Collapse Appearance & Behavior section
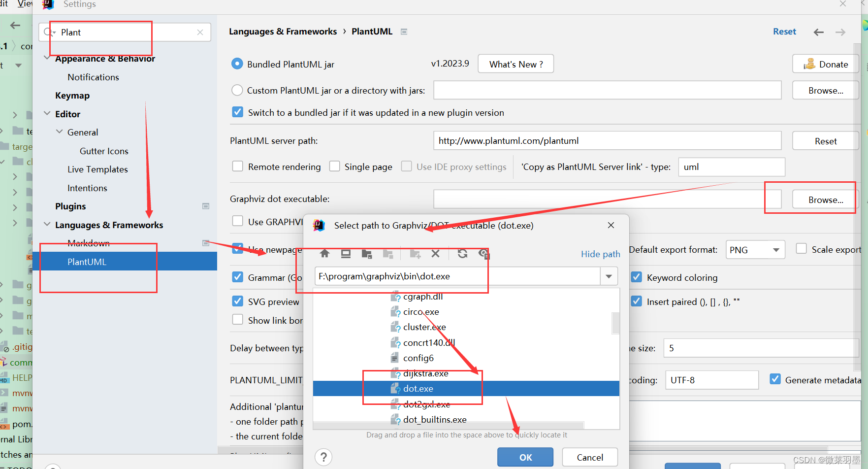 (47, 58)
